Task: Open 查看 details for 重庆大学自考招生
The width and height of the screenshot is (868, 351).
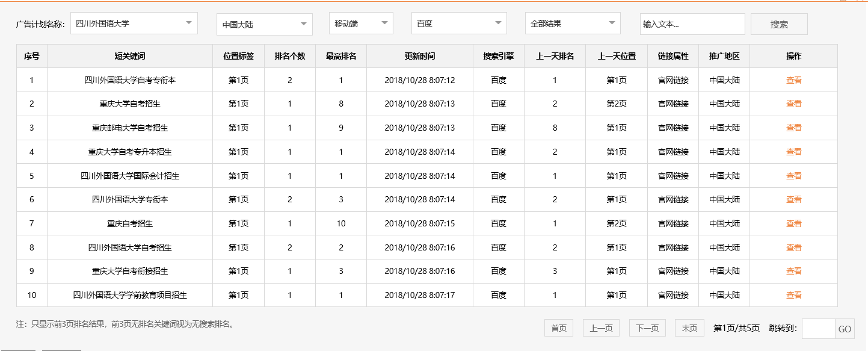Action: point(793,103)
